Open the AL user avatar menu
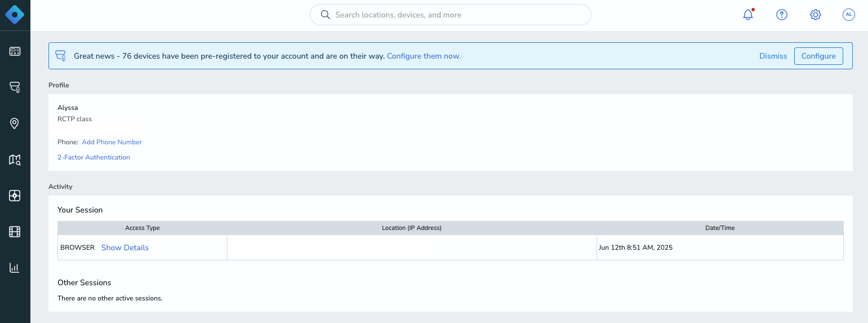Screen dimensions: 868x323 pos(849,15)
